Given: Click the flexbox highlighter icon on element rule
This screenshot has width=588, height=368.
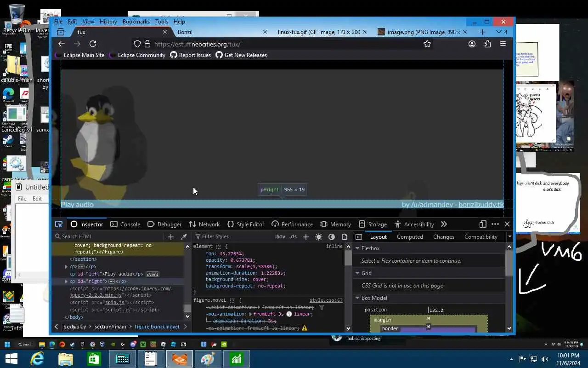Looking at the screenshot, I should pyautogui.click(x=219, y=247).
